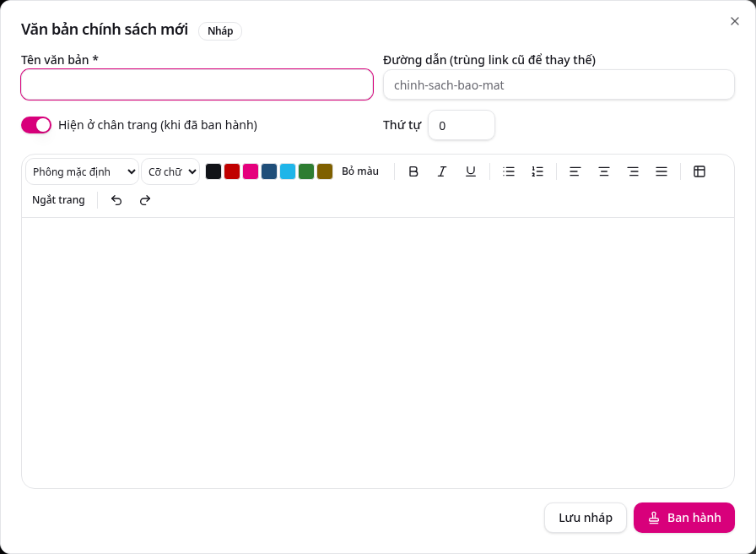Redo the last edit
The width and height of the screenshot is (756, 554).
coord(145,200)
